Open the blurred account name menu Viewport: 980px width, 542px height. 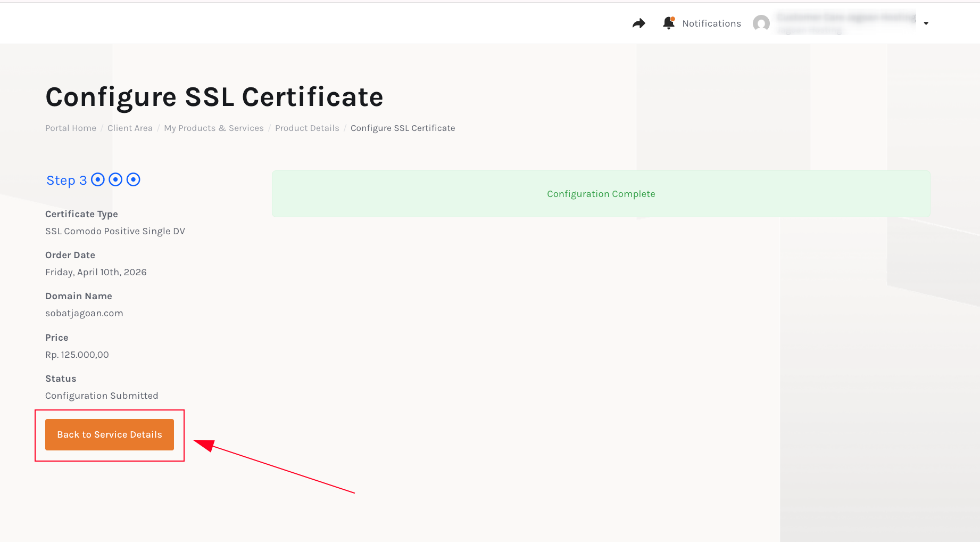pos(846,23)
